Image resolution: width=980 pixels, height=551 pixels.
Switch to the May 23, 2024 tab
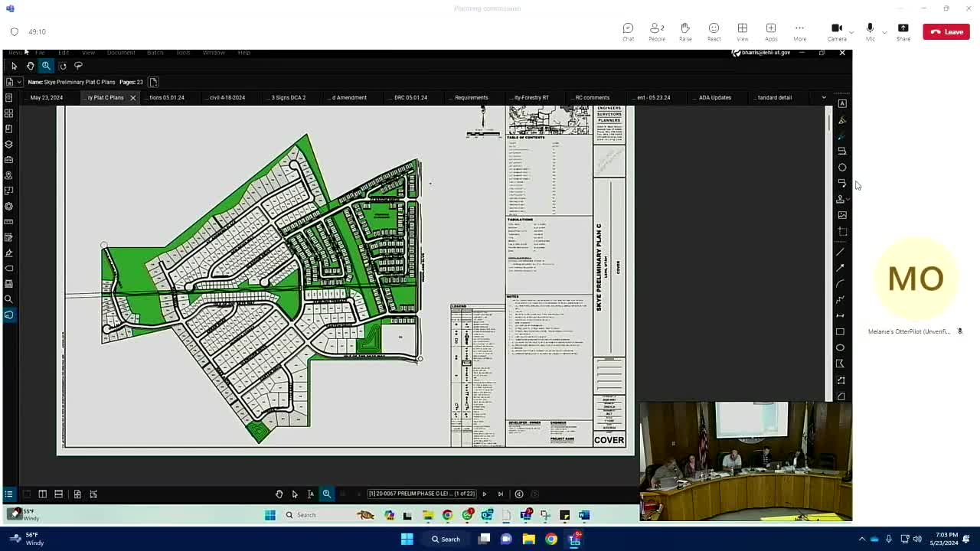pyautogui.click(x=47, y=97)
